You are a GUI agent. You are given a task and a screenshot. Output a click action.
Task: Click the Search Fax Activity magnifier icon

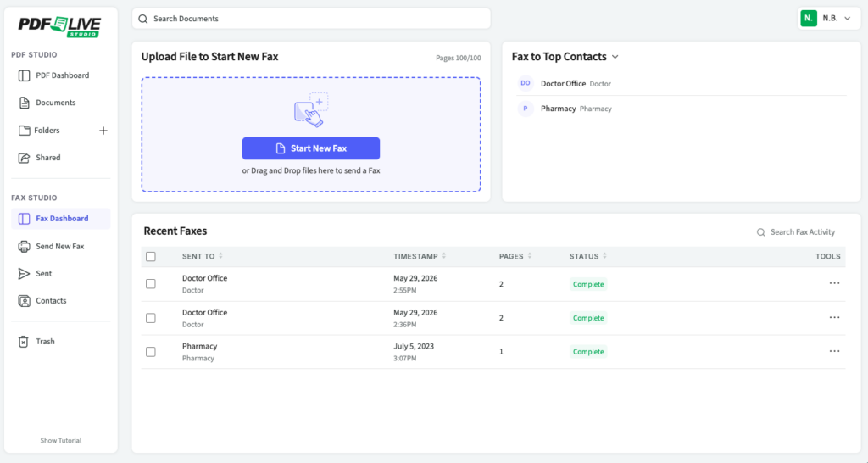pyautogui.click(x=761, y=232)
